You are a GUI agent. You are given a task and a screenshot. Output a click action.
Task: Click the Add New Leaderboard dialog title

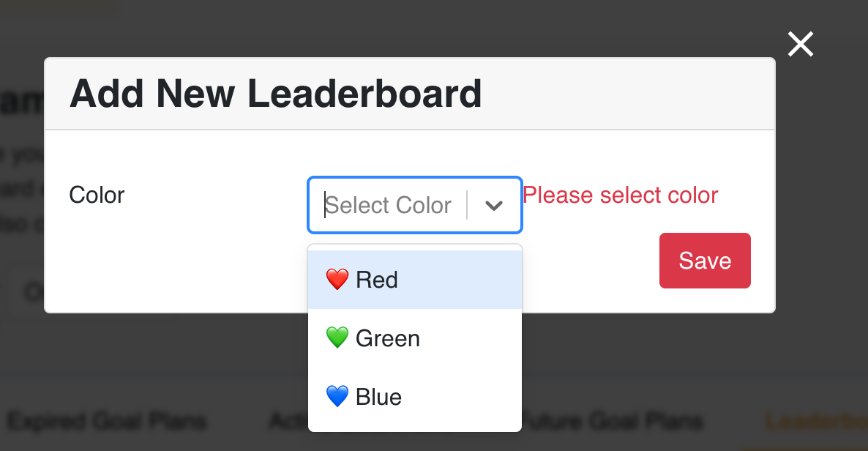275,93
